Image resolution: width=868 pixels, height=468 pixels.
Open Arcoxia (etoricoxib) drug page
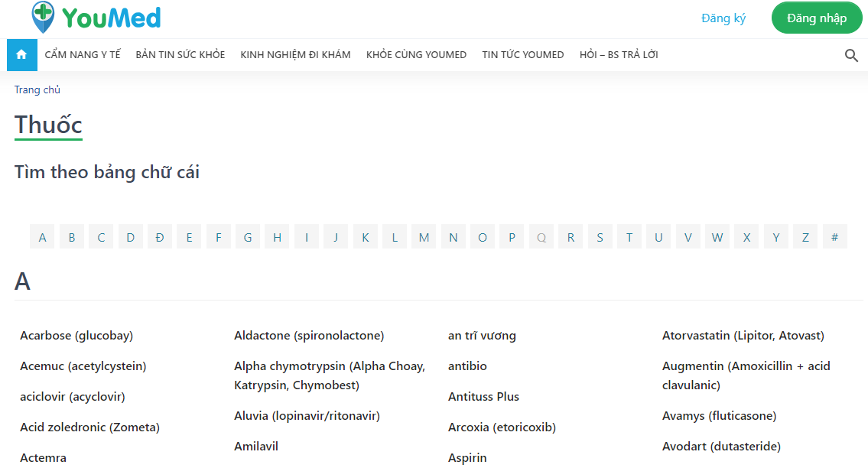[502, 427]
